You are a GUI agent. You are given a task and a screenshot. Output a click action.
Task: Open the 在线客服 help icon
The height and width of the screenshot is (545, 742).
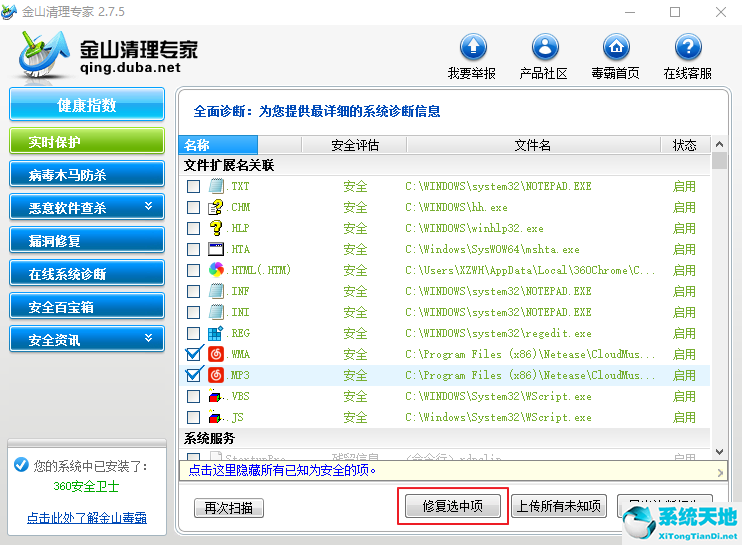click(688, 47)
